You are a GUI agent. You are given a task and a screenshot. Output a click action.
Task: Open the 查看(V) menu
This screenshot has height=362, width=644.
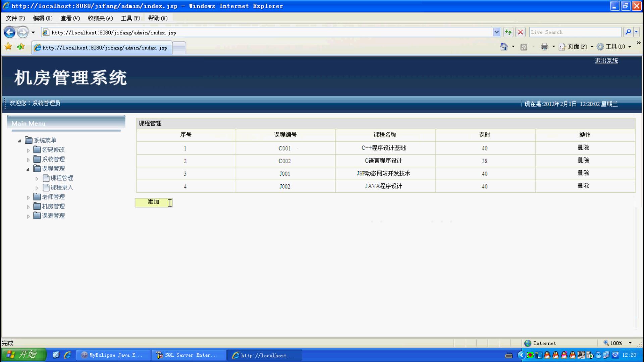(x=70, y=18)
